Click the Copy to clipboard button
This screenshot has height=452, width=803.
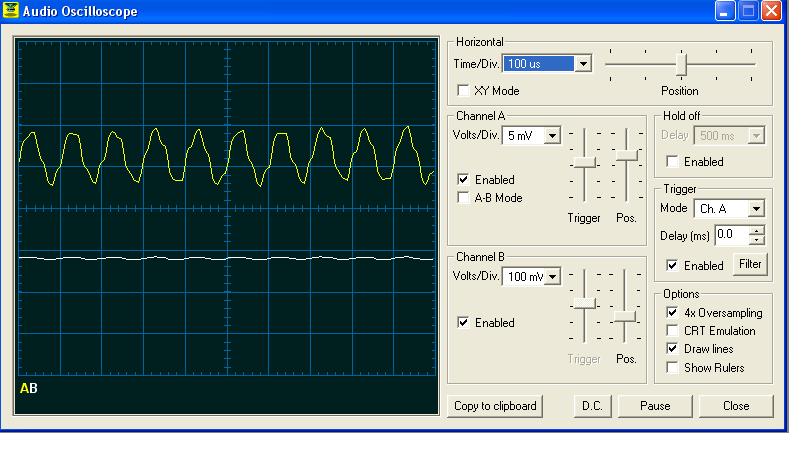click(496, 406)
